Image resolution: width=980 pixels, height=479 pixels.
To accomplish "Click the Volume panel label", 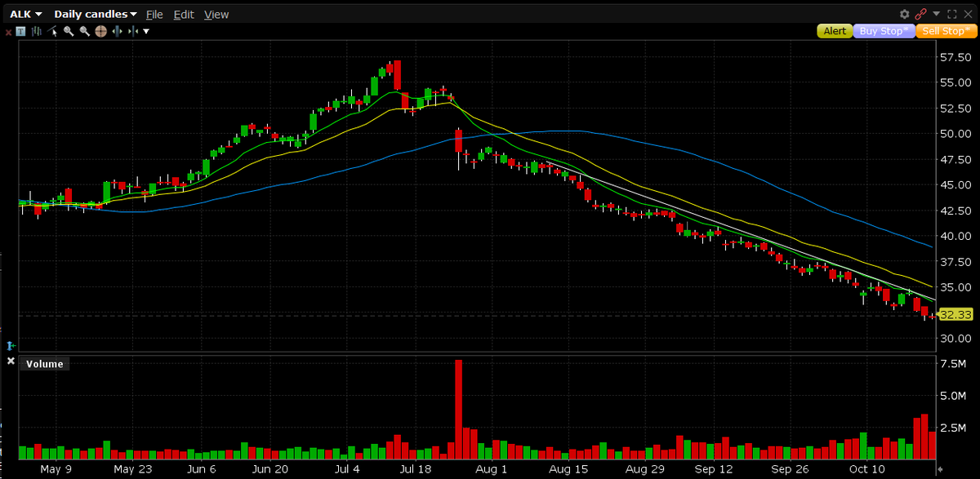I will coord(45,364).
